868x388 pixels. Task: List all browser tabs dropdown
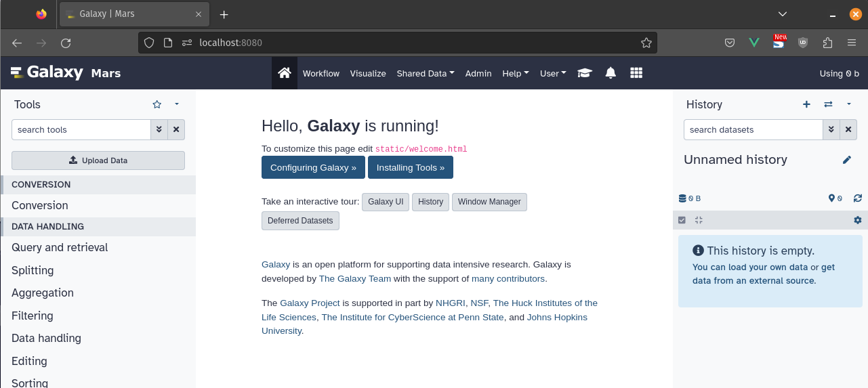(783, 14)
